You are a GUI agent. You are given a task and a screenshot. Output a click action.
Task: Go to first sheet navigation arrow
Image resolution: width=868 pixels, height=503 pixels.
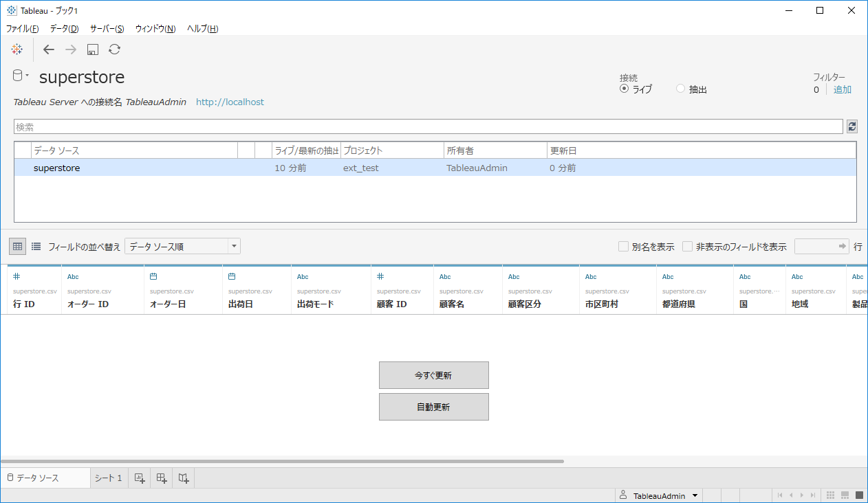click(x=779, y=495)
